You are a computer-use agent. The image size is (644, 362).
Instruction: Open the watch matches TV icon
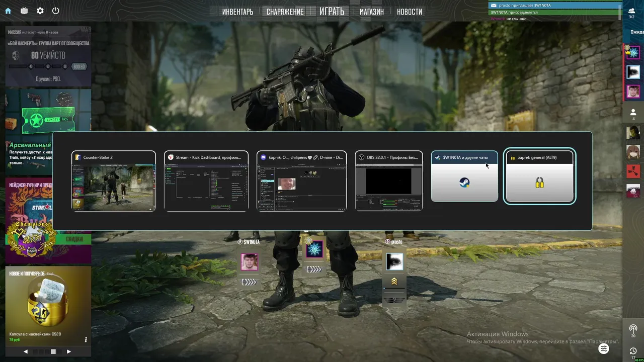tap(24, 11)
